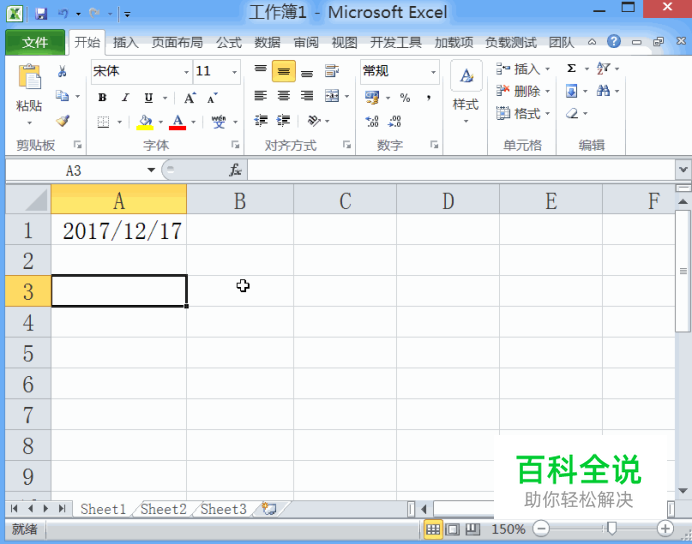
Task: Expand the Name Box A3 dropdown arrow
Action: (x=151, y=170)
